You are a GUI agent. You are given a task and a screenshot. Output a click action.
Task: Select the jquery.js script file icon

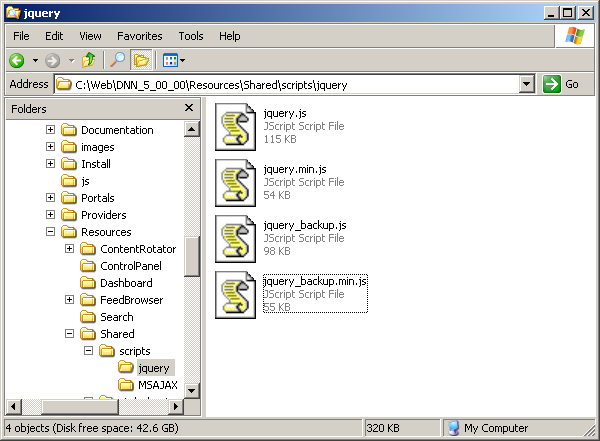[x=235, y=127]
